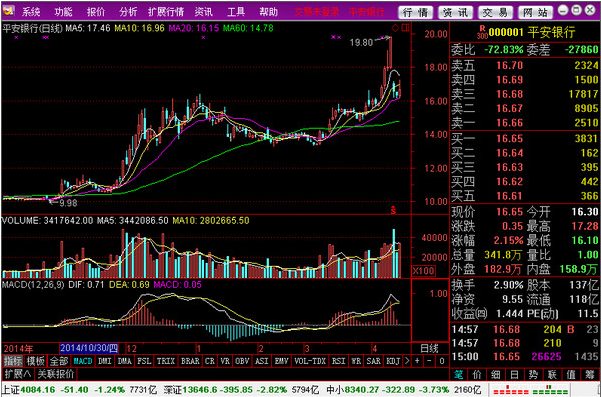Image resolution: width=601 pixels, height=397 pixels.
Task: Click the minus button in indicator bar
Action: click(429, 361)
